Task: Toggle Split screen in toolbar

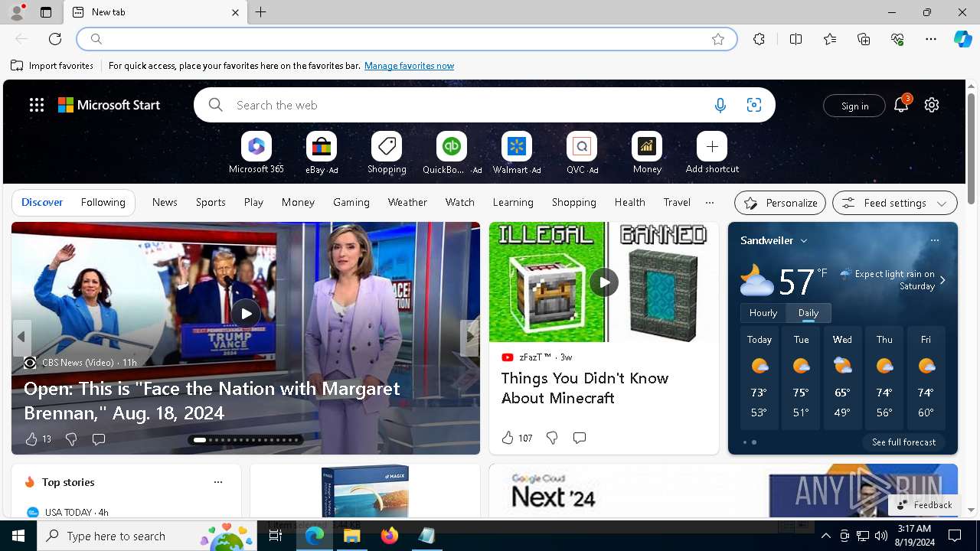Action: pos(795,39)
